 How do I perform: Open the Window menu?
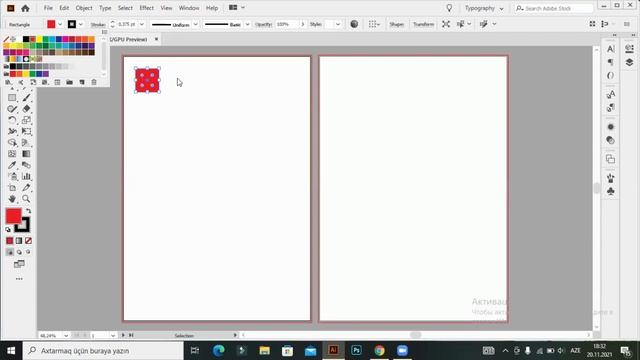coord(189,8)
